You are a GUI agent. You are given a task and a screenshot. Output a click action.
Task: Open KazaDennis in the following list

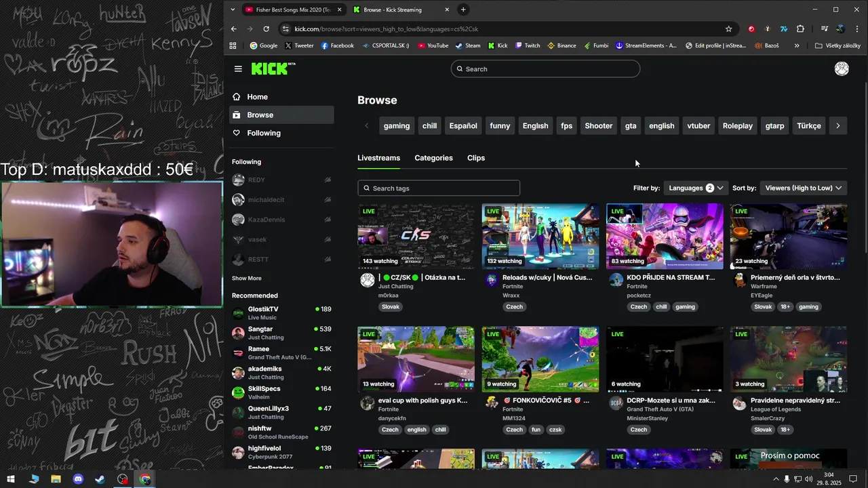click(x=281, y=220)
